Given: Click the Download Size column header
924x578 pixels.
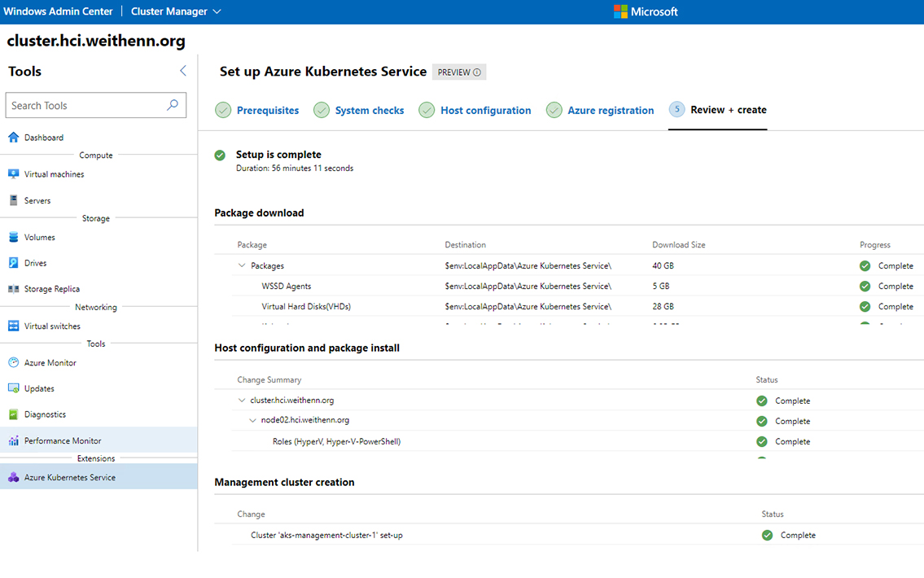Looking at the screenshot, I should 678,244.
